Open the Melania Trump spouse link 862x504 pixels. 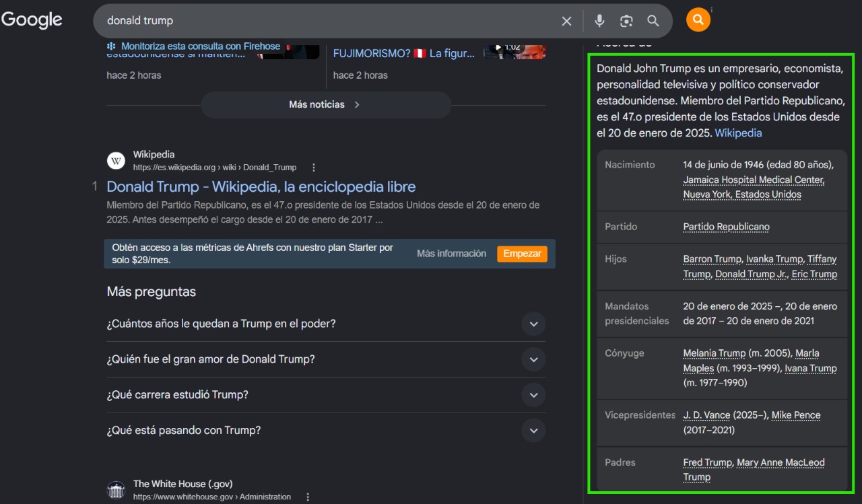pyautogui.click(x=715, y=353)
